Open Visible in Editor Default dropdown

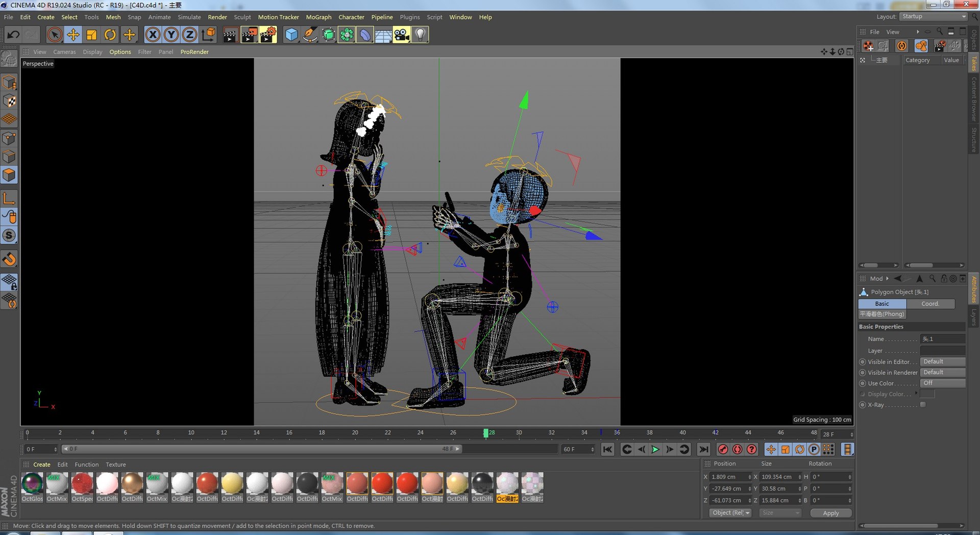point(942,361)
